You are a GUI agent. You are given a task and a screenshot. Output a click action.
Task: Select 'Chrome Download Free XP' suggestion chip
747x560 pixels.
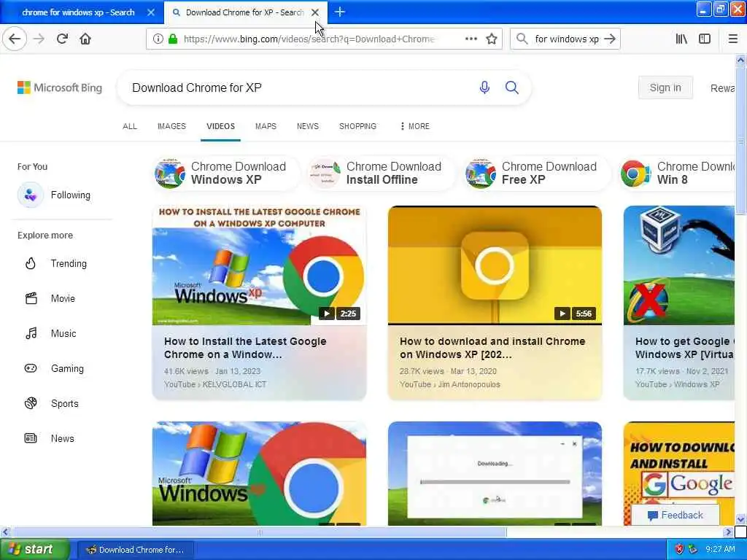[x=536, y=174]
